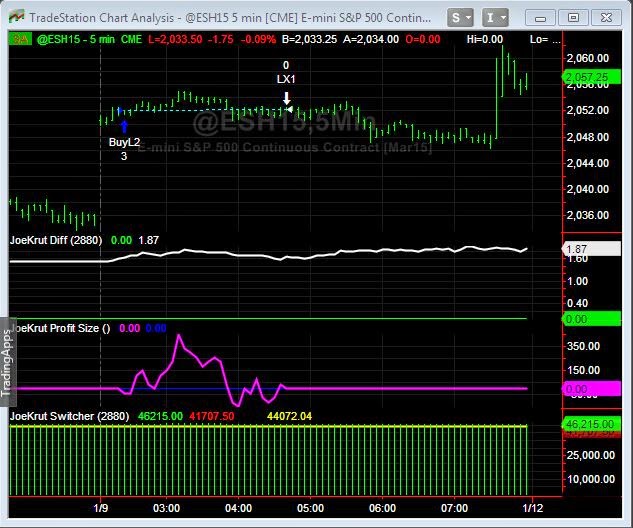This screenshot has width=633, height=528.
Task: Click the 05:00 time axis label
Action: [x=310, y=508]
